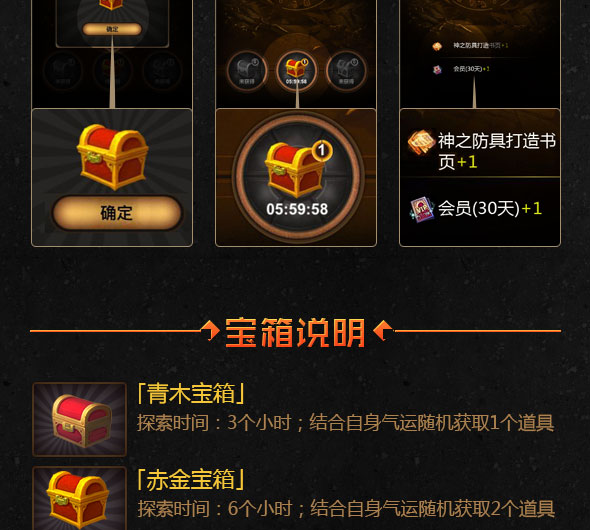Click the 神之防具打造书页 scroll icon
The image size is (590, 530).
(x=421, y=143)
